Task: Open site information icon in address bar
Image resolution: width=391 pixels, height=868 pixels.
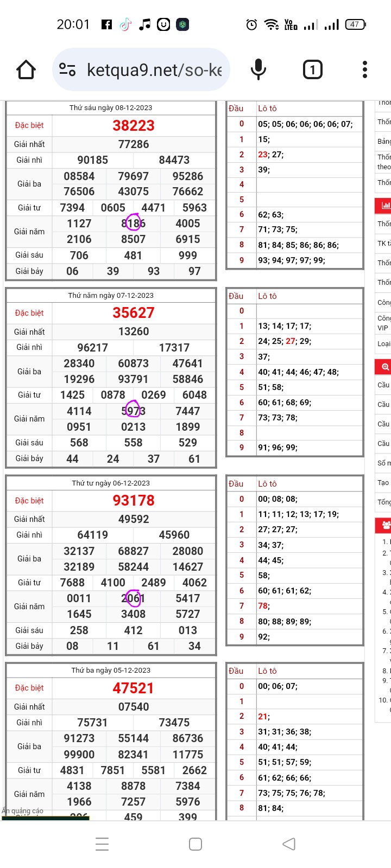Action: point(67,69)
